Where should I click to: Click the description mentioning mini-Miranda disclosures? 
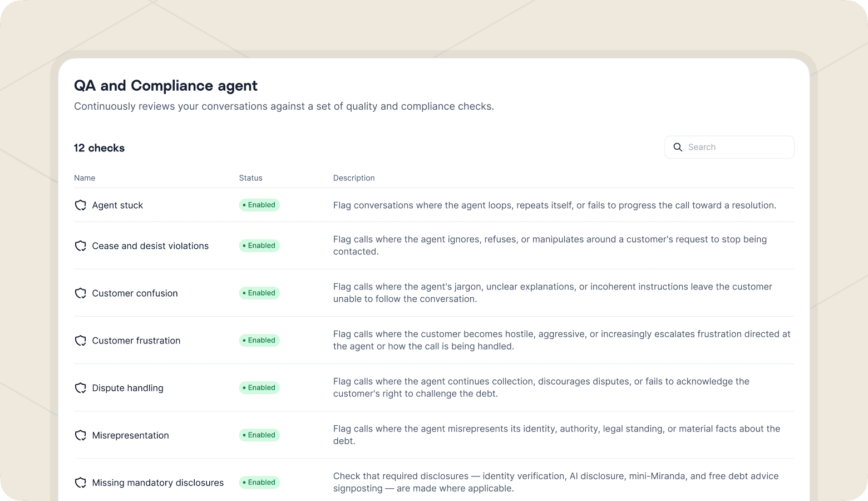click(556, 482)
